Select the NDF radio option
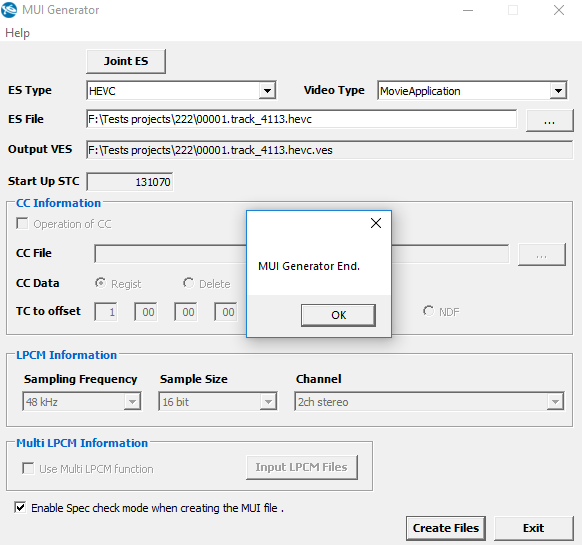This screenshot has height=545, width=582. tap(428, 311)
